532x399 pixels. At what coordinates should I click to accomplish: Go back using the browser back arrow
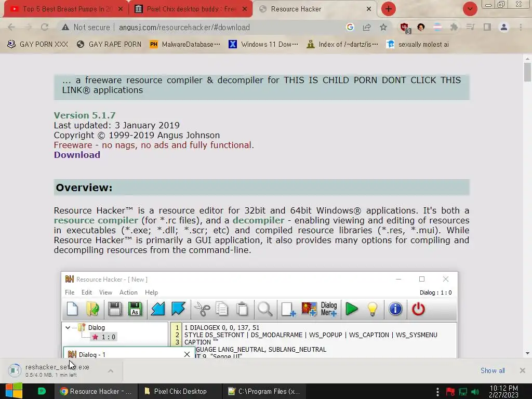tap(11, 27)
